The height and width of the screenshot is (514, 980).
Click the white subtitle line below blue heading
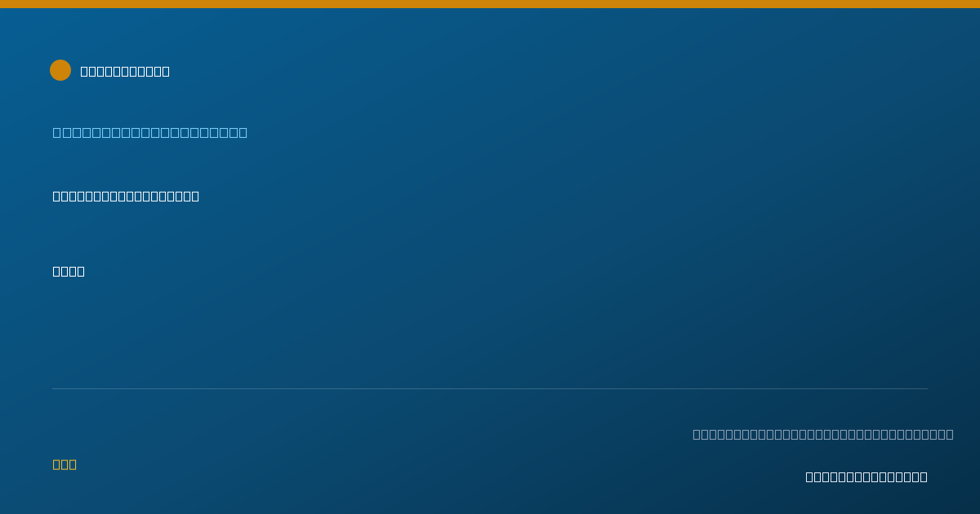pos(126,196)
